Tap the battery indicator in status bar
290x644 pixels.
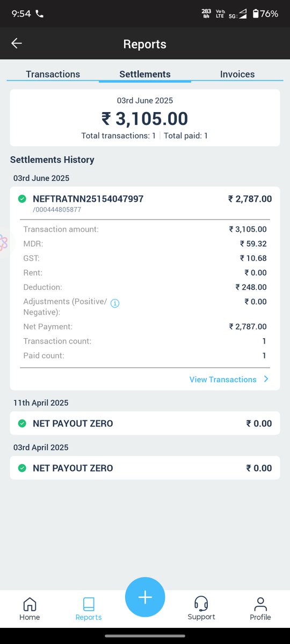[x=256, y=14]
